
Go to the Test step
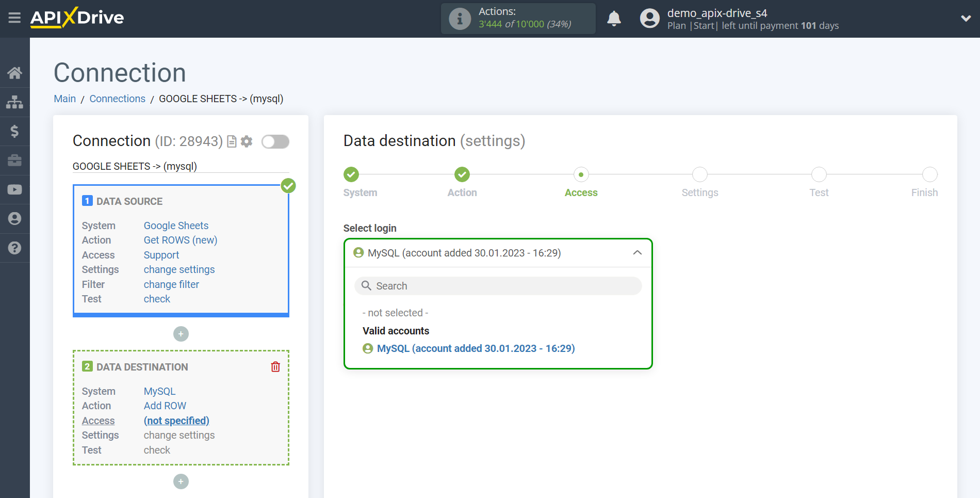(819, 174)
